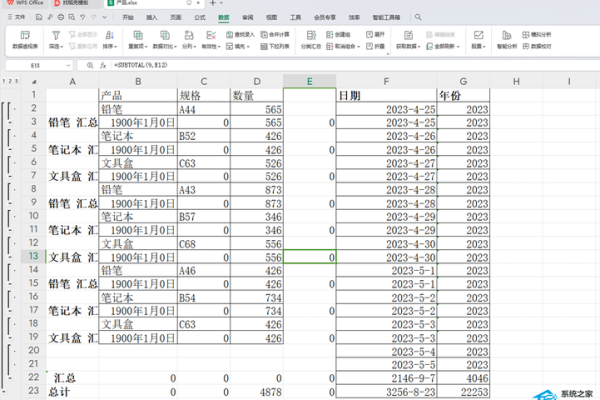The height and width of the screenshot is (400, 600).
Task: Click the 下拉列表 button
Action: pyautogui.click(x=263, y=46)
